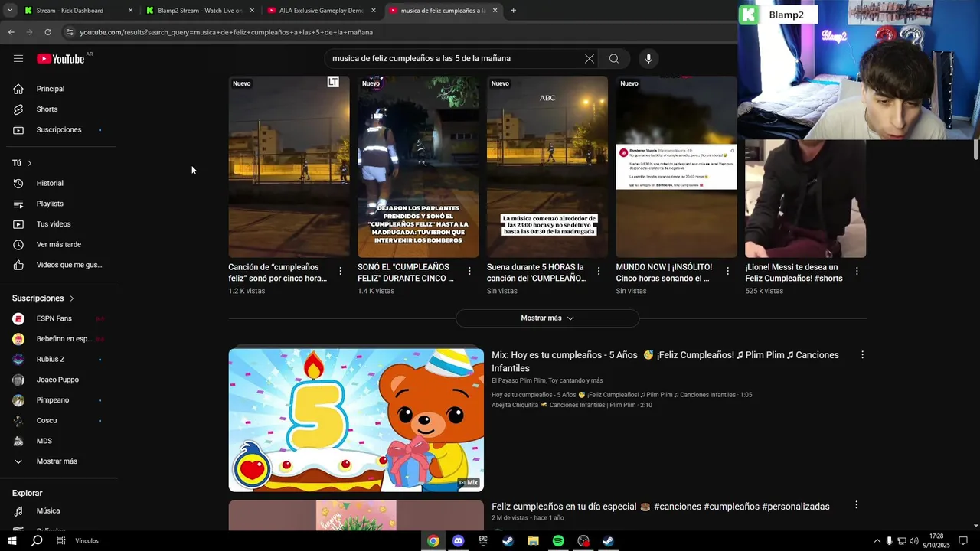The height and width of the screenshot is (551, 980).
Task: Open the Principal home icon in sidebar
Action: (18, 89)
